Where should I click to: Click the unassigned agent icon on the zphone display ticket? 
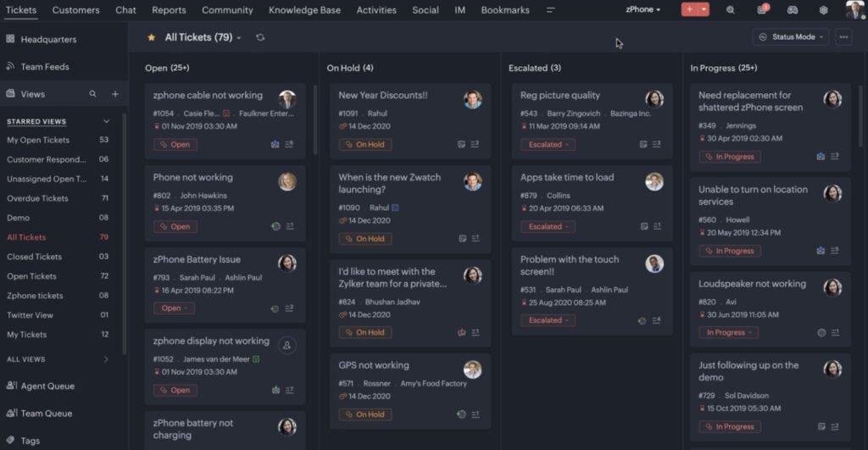pyautogui.click(x=287, y=346)
